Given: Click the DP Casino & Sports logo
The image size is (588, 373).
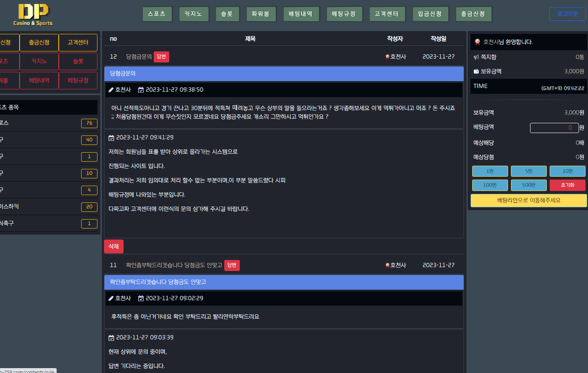Looking at the screenshot, I should point(33,15).
